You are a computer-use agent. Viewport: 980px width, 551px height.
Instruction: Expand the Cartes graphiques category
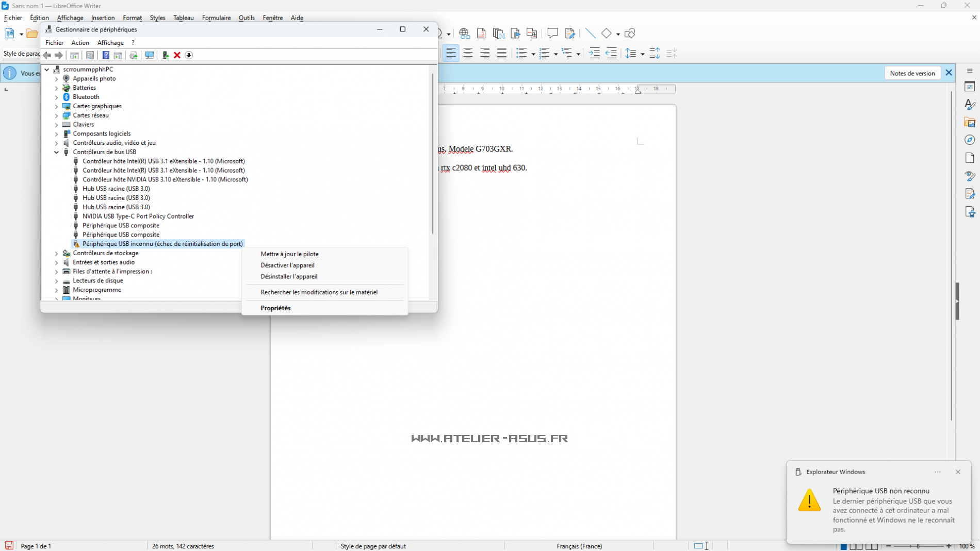pos(57,106)
